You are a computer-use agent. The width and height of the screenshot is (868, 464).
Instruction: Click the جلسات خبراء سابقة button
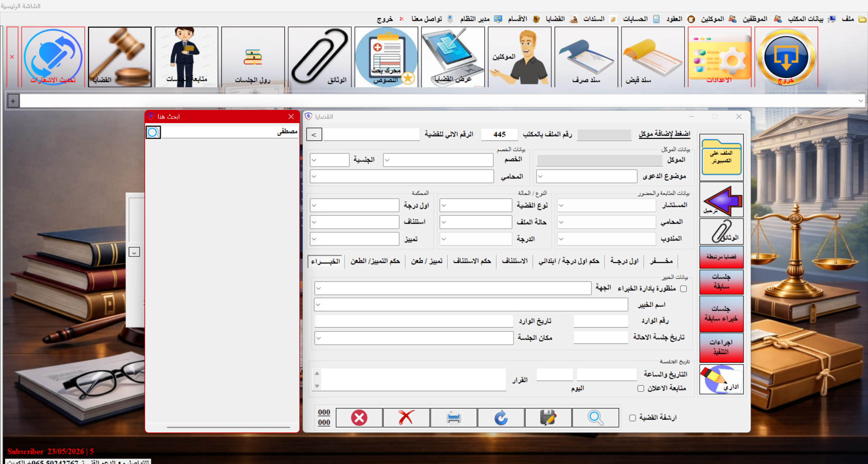722,314
